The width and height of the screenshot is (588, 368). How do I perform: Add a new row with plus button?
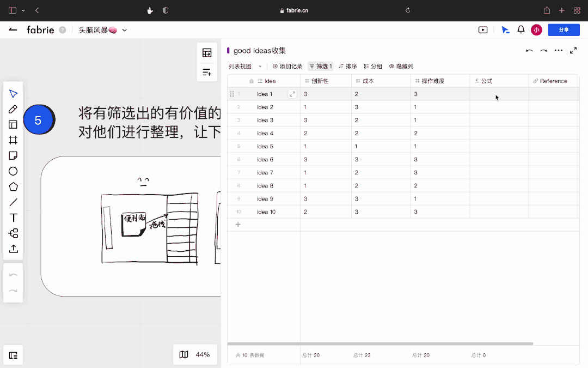point(238,225)
